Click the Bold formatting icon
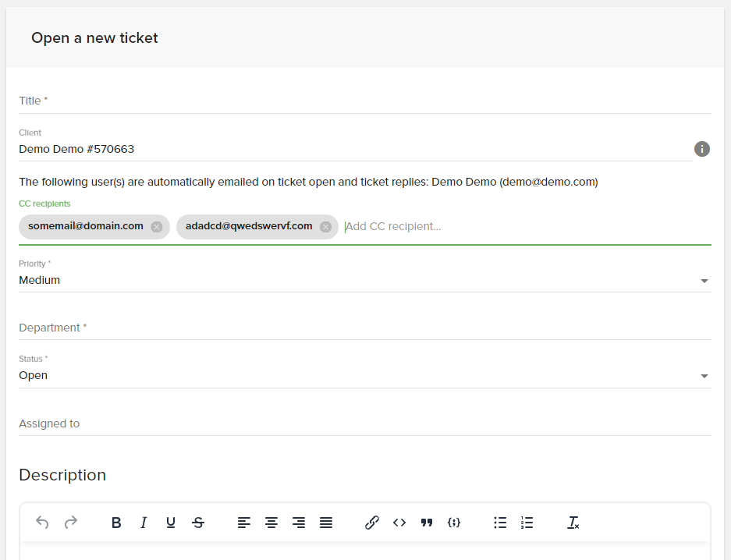The width and height of the screenshot is (731, 560). [116, 523]
